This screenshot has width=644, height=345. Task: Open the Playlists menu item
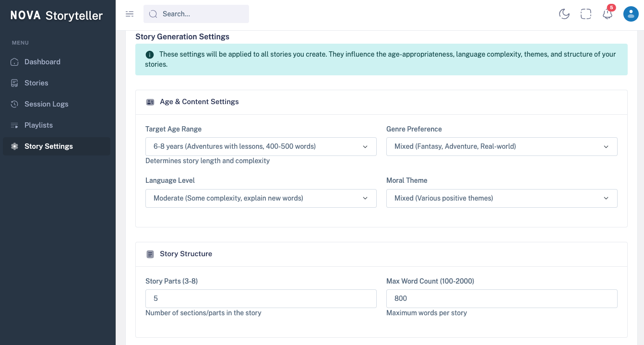click(38, 125)
